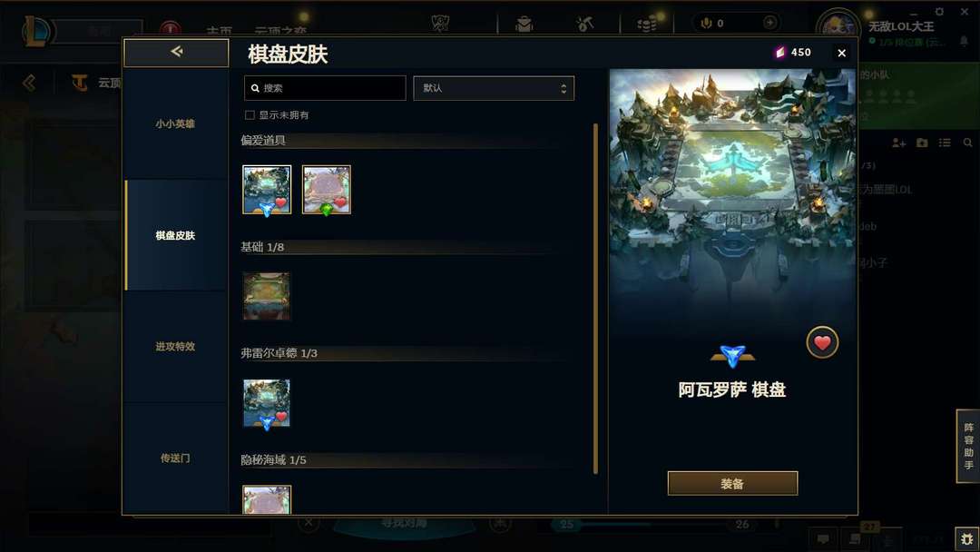Open the loot chest icon in top bar

pyautogui.click(x=524, y=24)
